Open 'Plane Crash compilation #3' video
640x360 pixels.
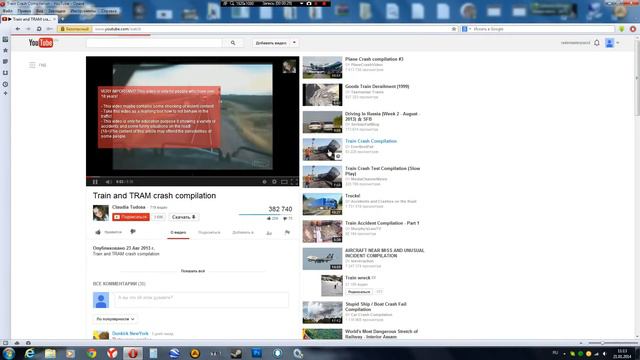click(374, 59)
